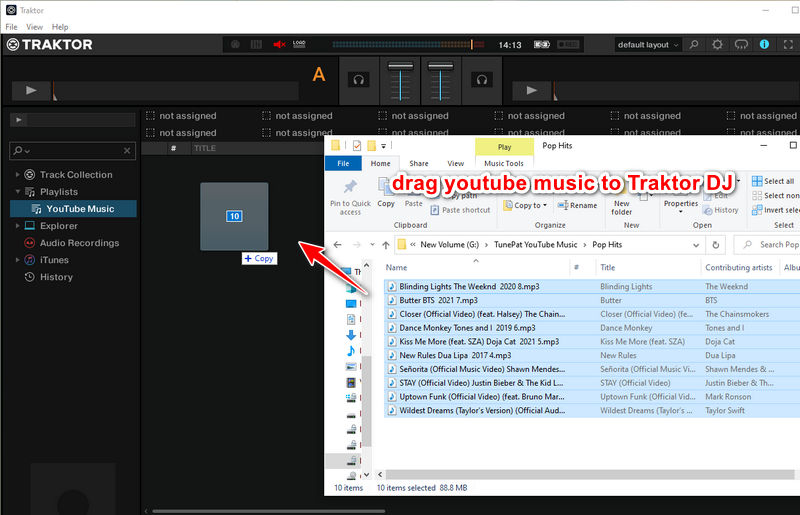Click the red muted audio indicator
This screenshot has height=515, width=800.
[x=279, y=44]
